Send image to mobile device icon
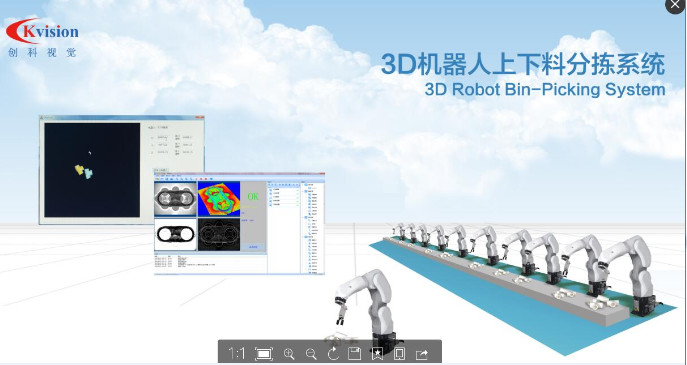The image size is (687, 365). click(399, 353)
